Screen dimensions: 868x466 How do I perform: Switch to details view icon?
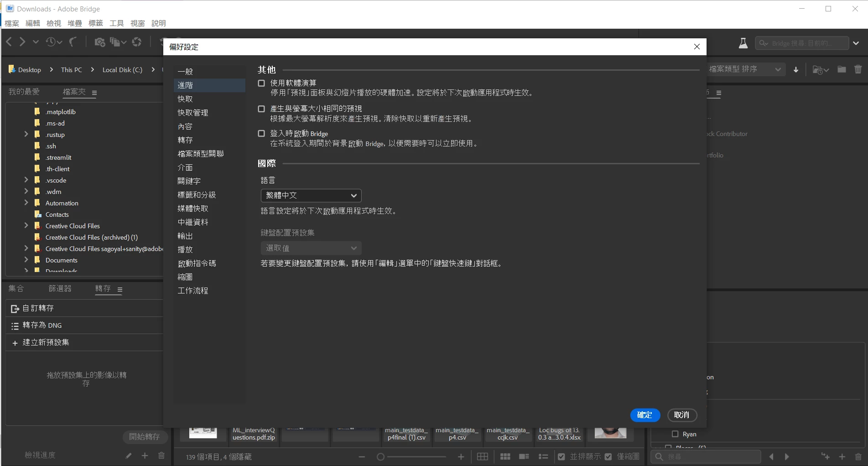(524, 456)
